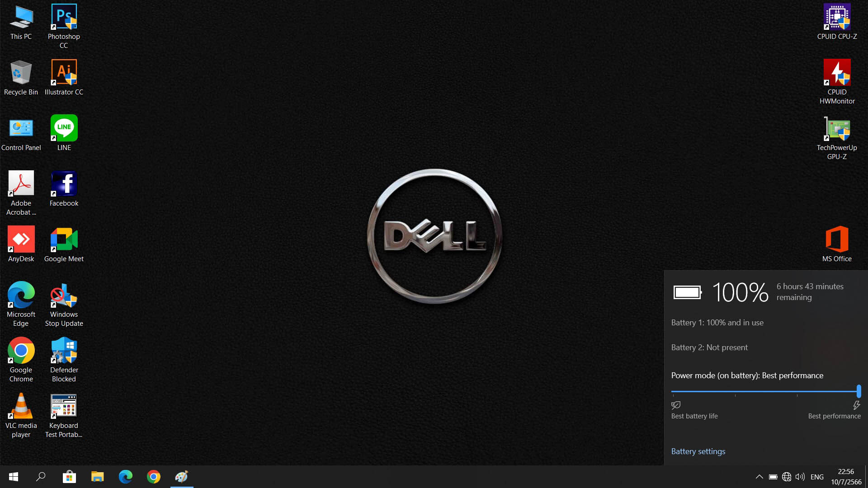Select CPUID CPU-Z desktop icon
Image resolution: width=868 pixels, height=488 pixels.
tap(837, 23)
